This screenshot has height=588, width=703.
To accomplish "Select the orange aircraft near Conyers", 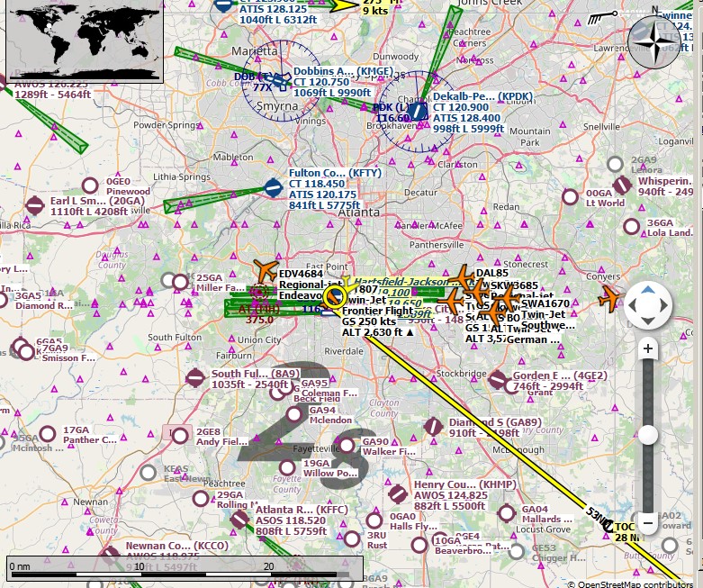I will (609, 297).
